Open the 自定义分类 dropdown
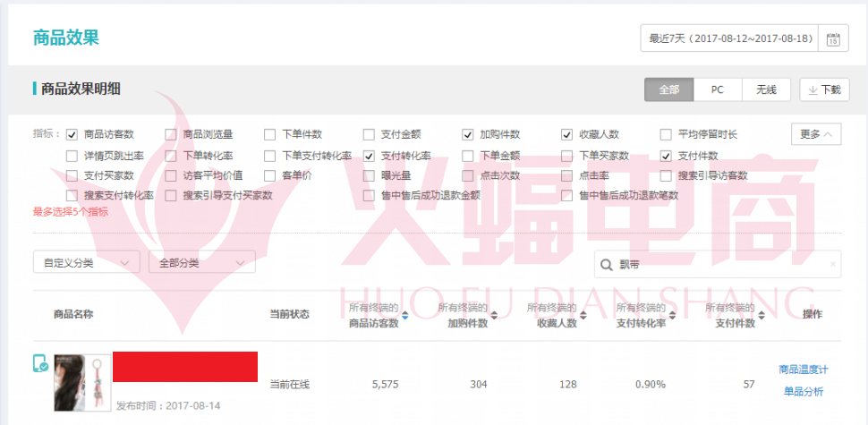 (x=86, y=262)
